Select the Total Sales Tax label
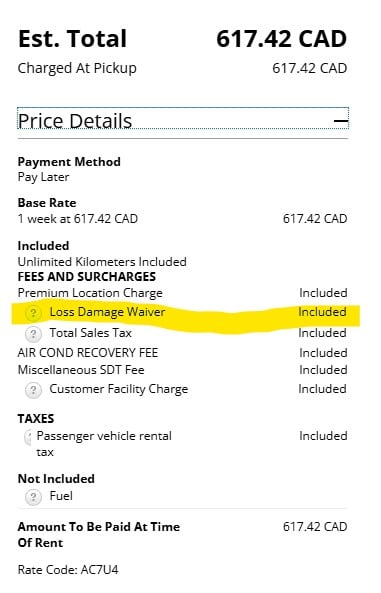This screenshot has width=381, height=593. tap(90, 333)
